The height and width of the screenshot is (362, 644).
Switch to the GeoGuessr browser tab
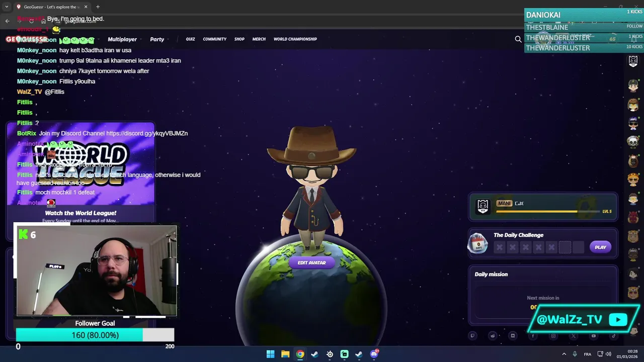(x=52, y=7)
